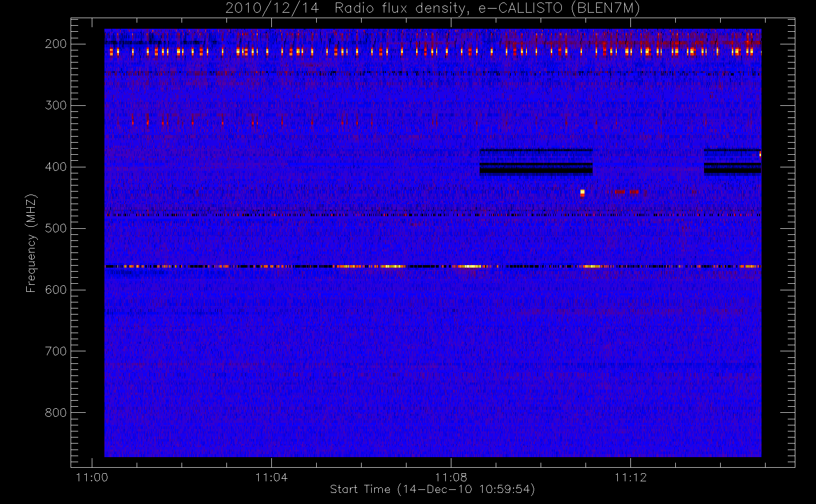Click the Frequency (MHz) axis title
Image resolution: width=816 pixels, height=504 pixels.
point(31,243)
